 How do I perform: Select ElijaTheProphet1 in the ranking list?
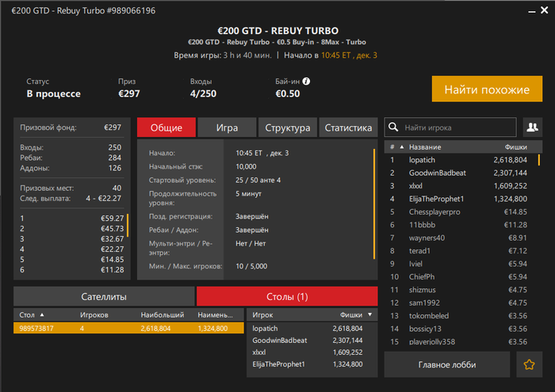pyautogui.click(x=461, y=199)
